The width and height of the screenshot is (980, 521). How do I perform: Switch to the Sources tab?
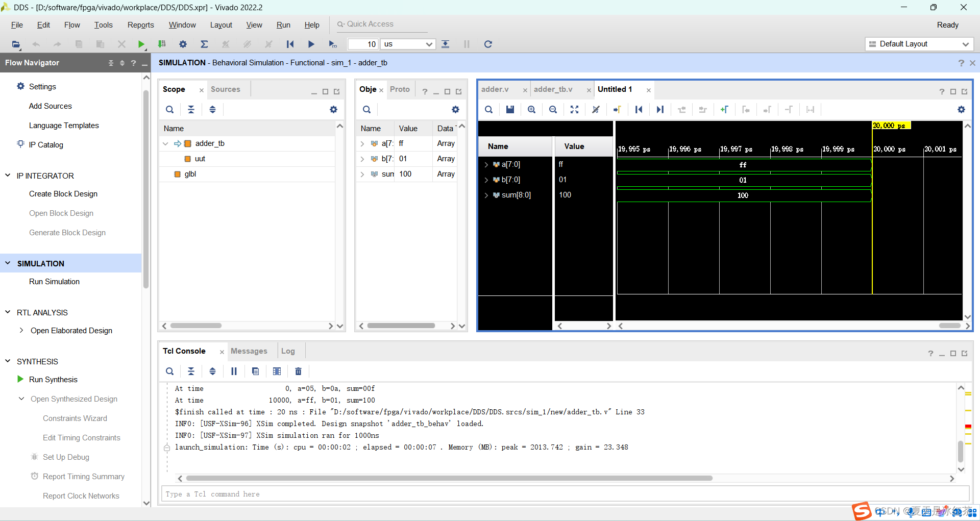pyautogui.click(x=226, y=89)
